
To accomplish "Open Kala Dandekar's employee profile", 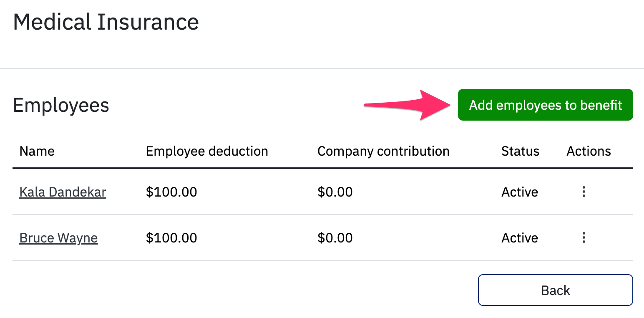I will [x=63, y=192].
